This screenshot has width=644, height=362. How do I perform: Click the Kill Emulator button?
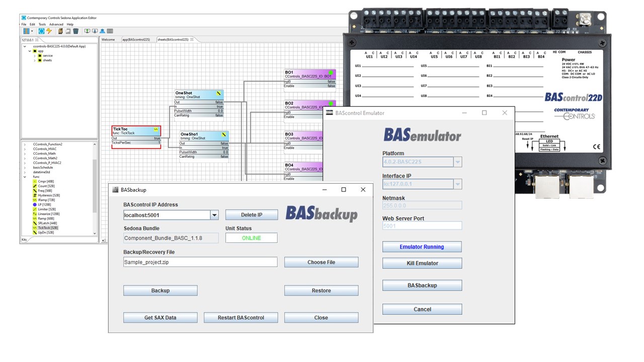tap(422, 263)
